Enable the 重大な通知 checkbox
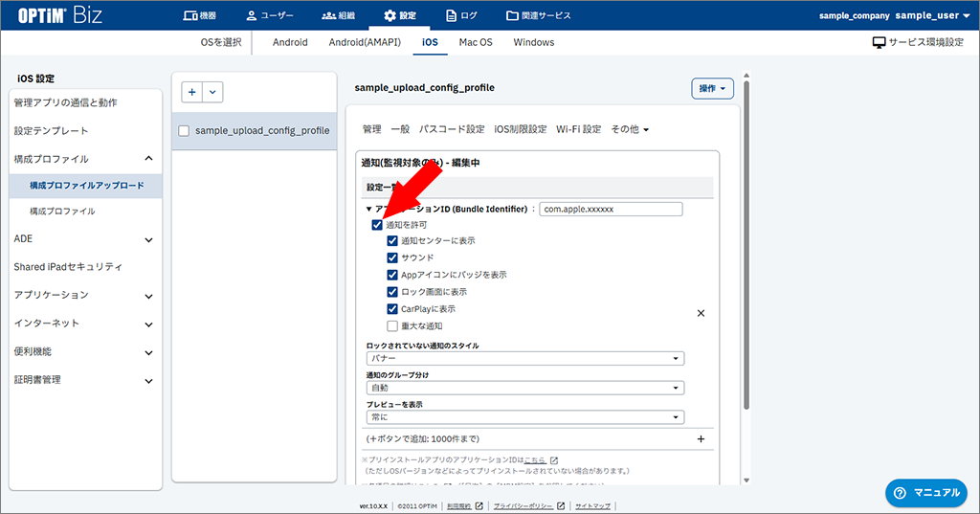Screen dimensions: 980x514 pyautogui.click(x=391, y=325)
